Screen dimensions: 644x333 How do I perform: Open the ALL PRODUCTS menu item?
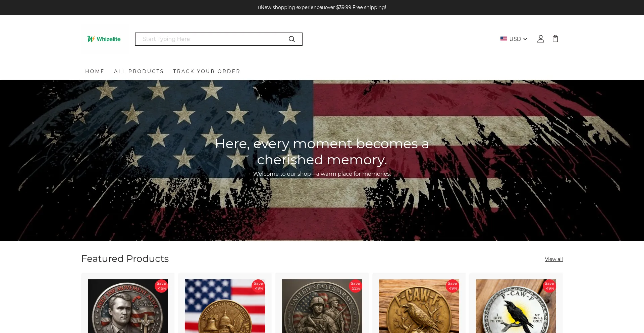tap(139, 71)
